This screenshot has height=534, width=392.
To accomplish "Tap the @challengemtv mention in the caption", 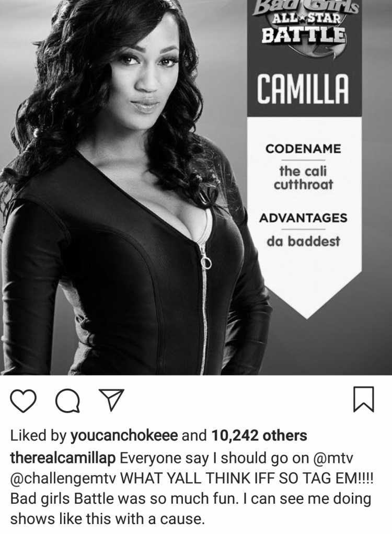I will coord(64,479).
